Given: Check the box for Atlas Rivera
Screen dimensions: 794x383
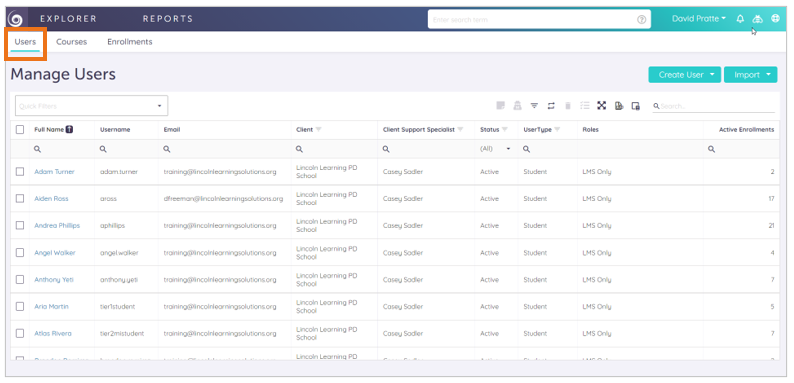Looking at the screenshot, I should [20, 333].
